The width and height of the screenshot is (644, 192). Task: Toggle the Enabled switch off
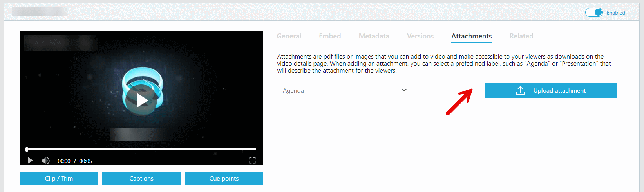[x=594, y=13]
